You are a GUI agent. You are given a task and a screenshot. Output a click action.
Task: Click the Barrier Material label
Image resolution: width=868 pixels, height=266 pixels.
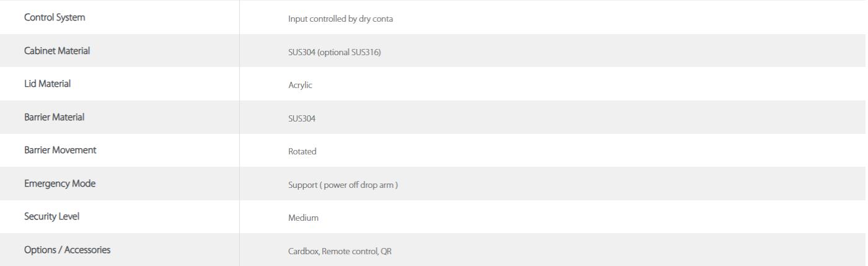55,117
